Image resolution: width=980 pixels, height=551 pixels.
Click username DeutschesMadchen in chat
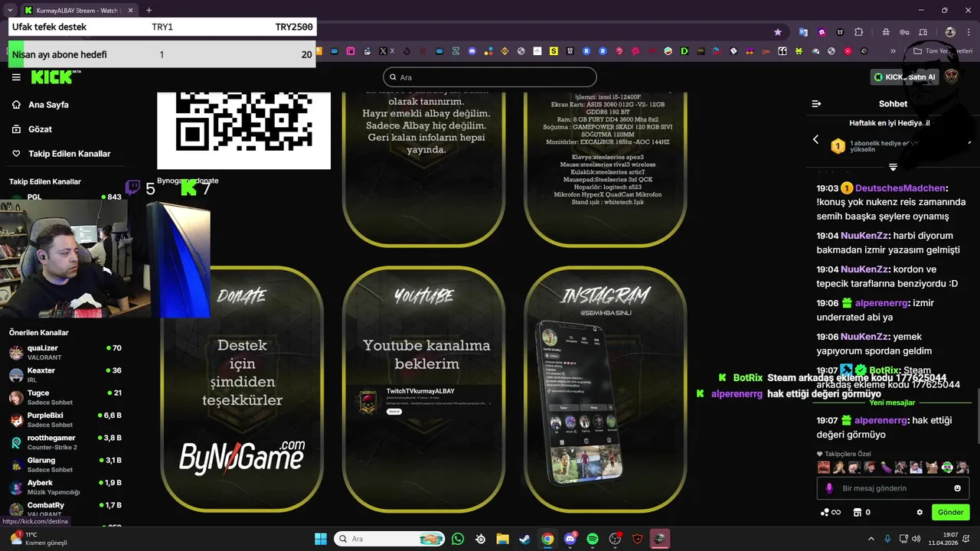(x=900, y=188)
